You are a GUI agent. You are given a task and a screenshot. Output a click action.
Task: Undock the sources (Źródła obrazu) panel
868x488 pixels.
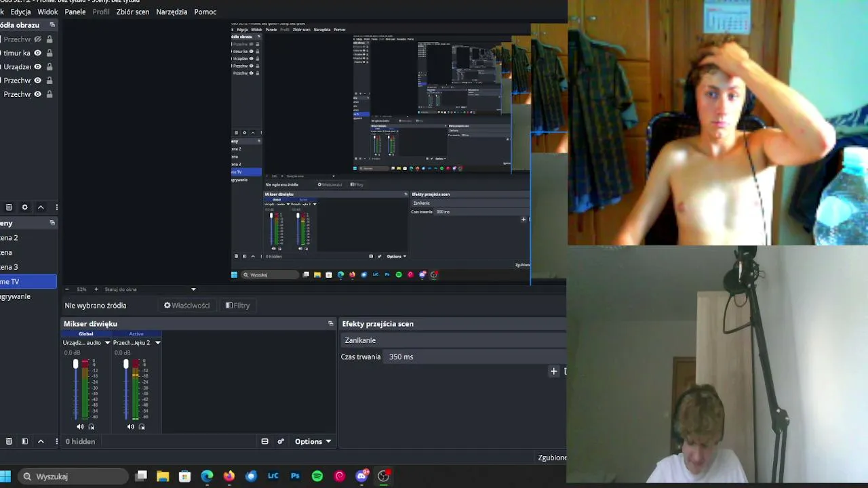tap(52, 25)
